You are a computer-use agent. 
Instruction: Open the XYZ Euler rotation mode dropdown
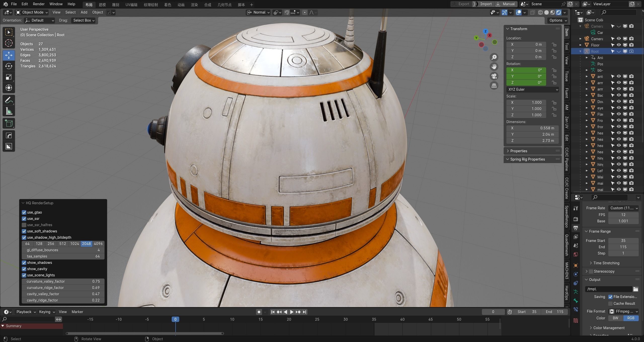pyautogui.click(x=532, y=89)
